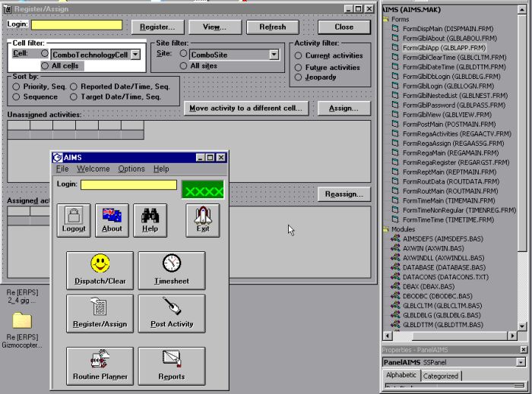Screen dimensions: 532x394
Task: Open the PanelAIMS object dropdown in Properties
Action: coord(521,362)
